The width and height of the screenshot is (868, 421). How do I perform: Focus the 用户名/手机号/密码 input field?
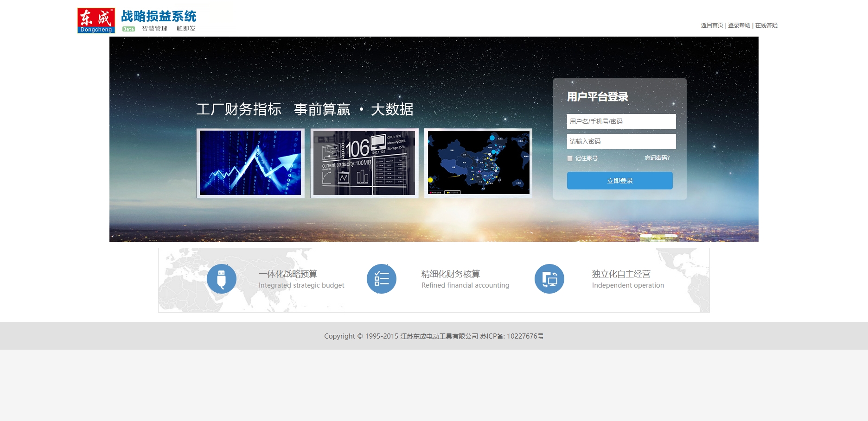click(621, 121)
